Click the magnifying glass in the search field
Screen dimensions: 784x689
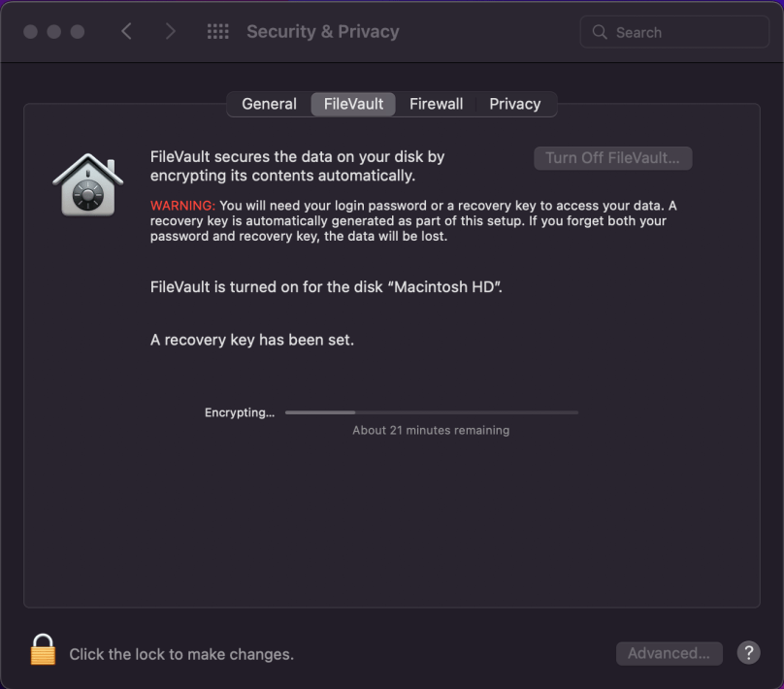[600, 31]
